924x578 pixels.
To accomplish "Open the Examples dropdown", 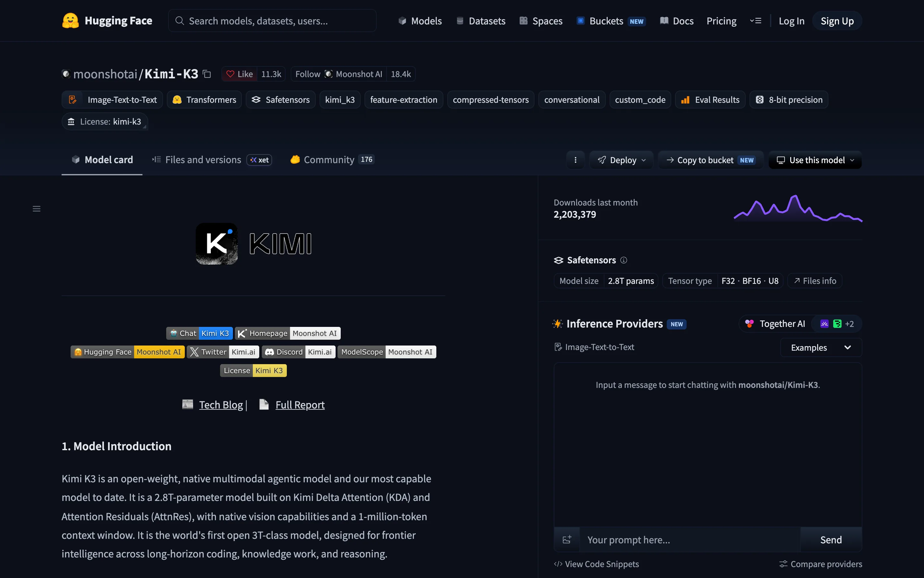I will click(x=821, y=347).
